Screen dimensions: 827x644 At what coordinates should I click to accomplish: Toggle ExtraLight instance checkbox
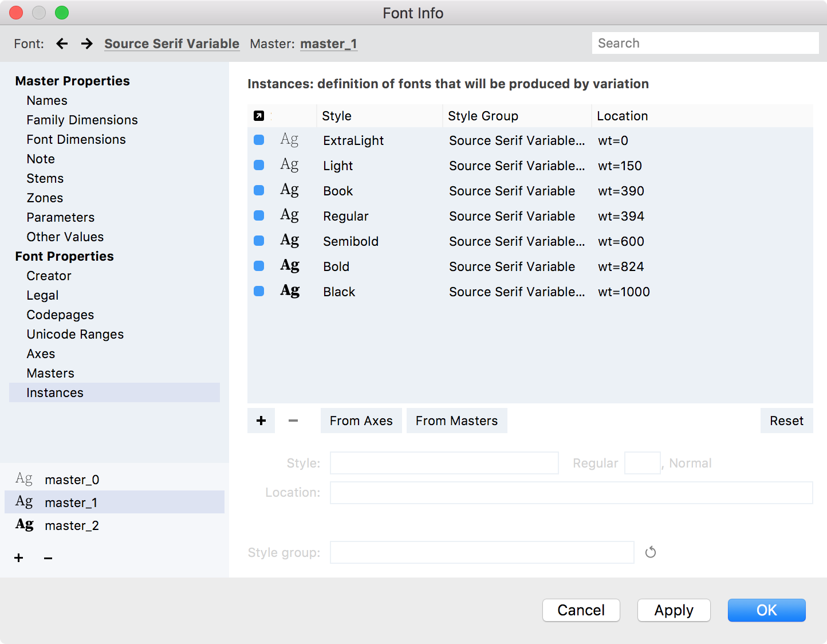(x=259, y=140)
